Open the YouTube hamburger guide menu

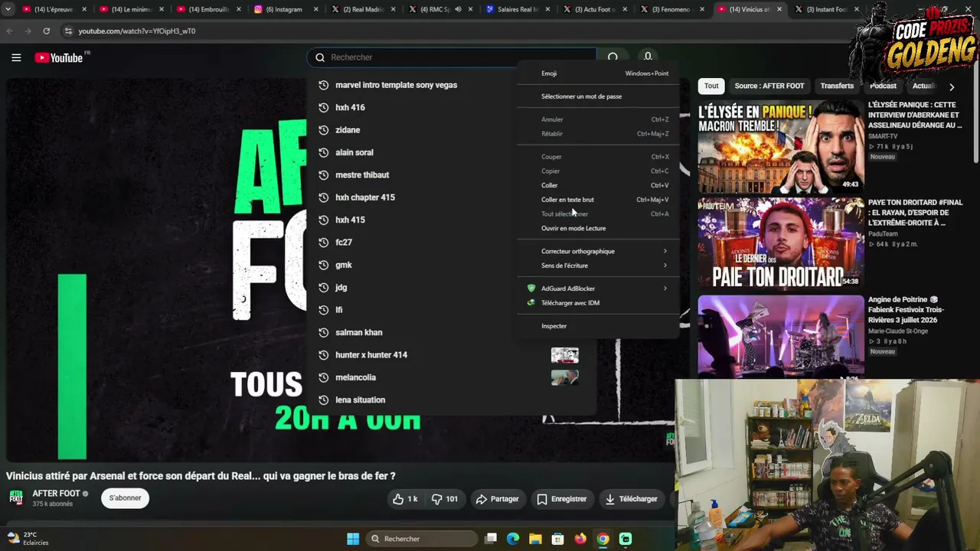(x=16, y=57)
